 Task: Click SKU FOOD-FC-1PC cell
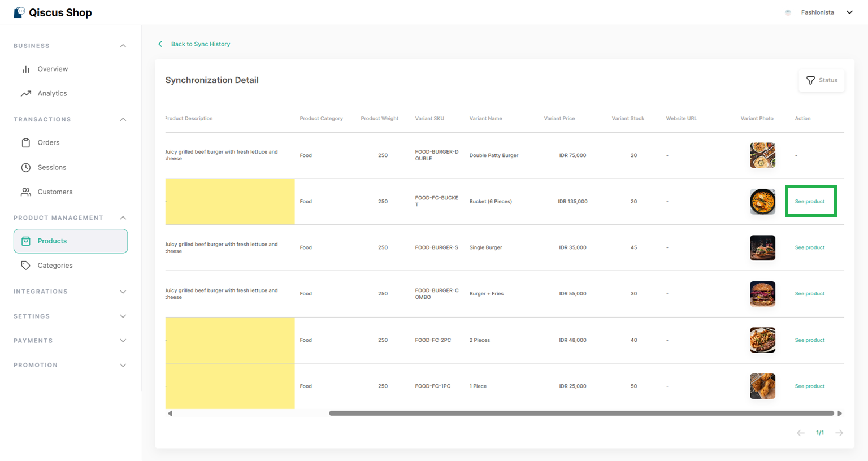pos(433,386)
